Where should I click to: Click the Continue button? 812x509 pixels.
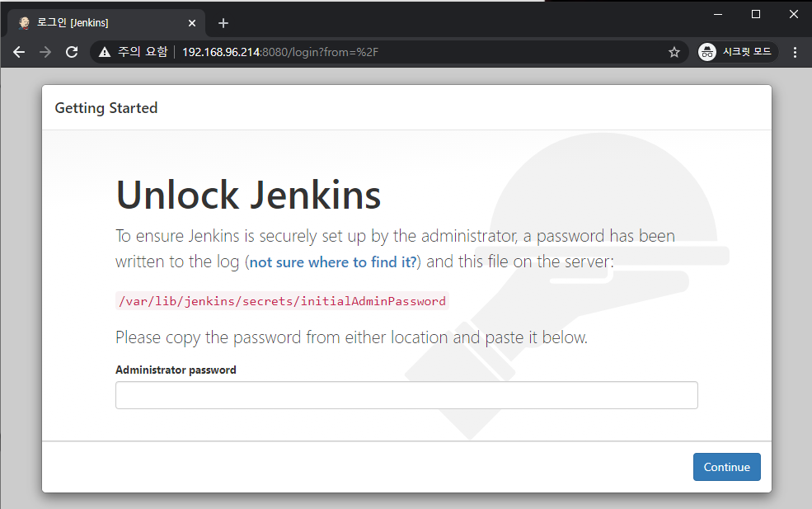[x=726, y=467]
